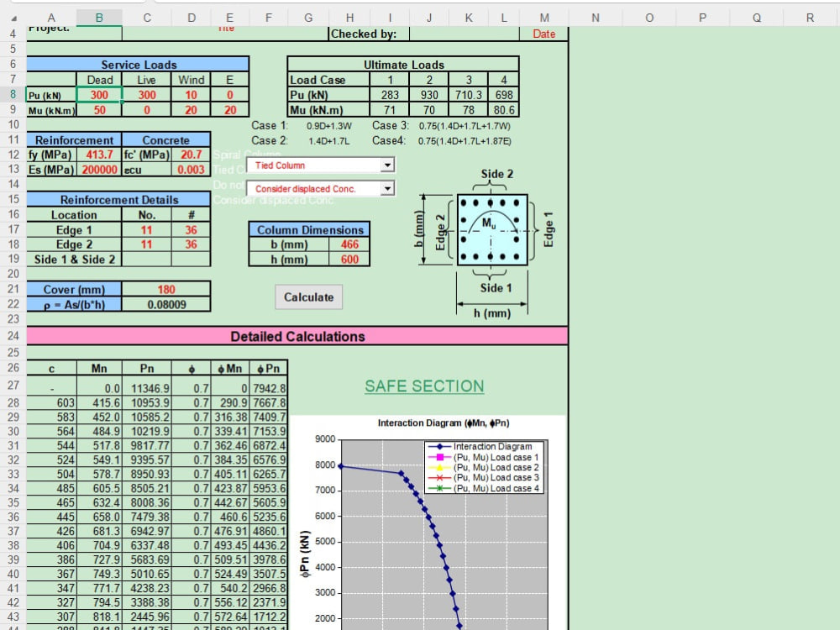Click Ultimate Loads table header

coord(403,65)
